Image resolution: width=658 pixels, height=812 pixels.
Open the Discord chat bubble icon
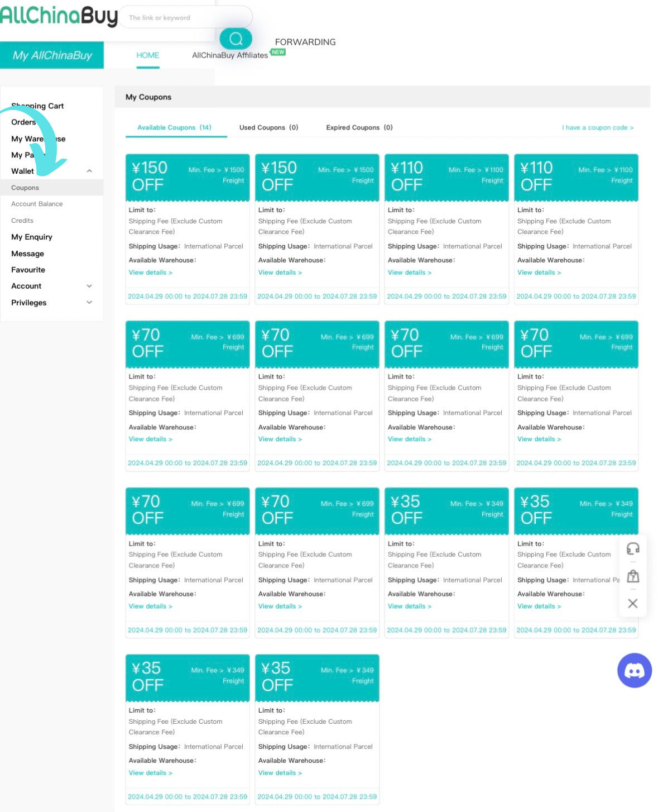(634, 670)
